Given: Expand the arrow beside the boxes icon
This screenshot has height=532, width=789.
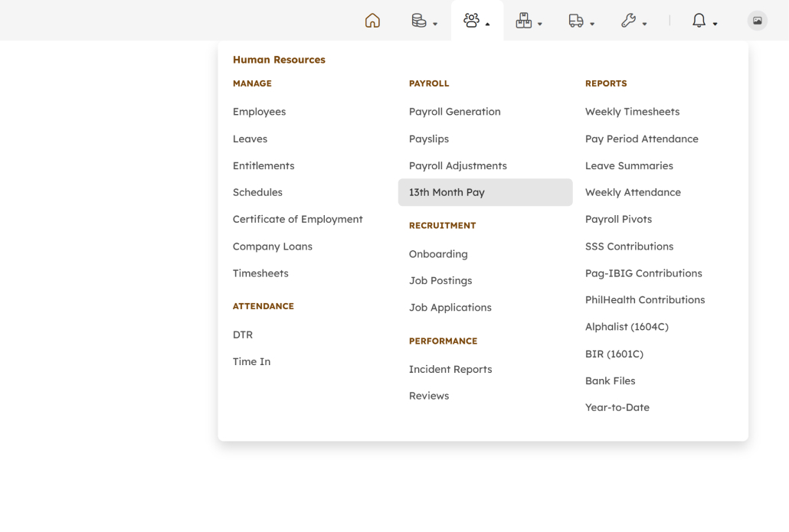Looking at the screenshot, I should coord(540,24).
